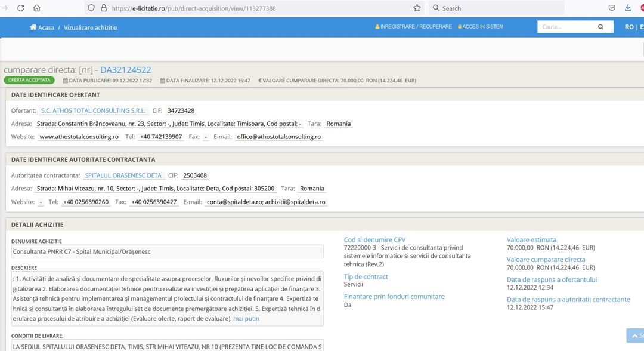This screenshot has height=351, width=644.
Task: Collapse description with the 'mai putin' link
Action: (x=246, y=319)
